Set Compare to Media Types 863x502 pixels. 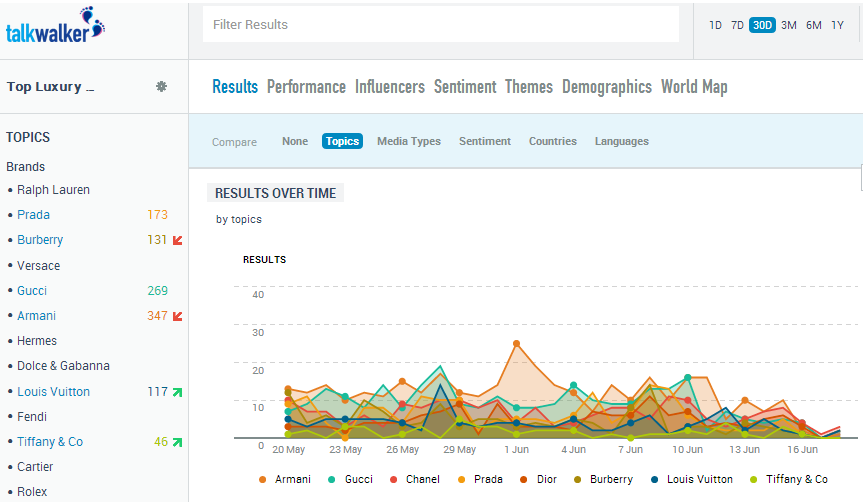(x=409, y=141)
